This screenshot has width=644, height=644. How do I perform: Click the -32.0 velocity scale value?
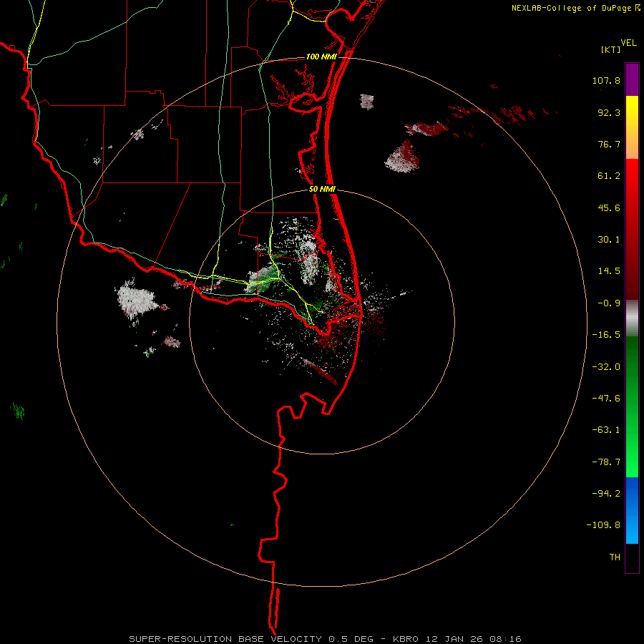click(606, 367)
